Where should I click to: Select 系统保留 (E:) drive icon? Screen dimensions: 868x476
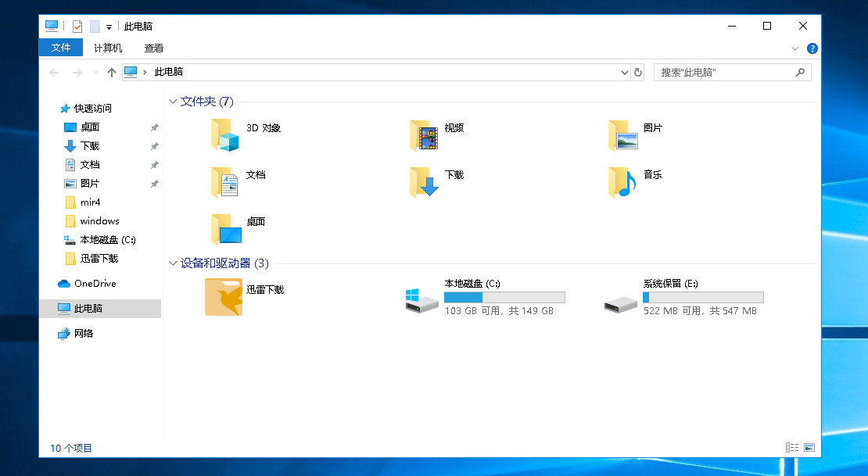coord(621,302)
